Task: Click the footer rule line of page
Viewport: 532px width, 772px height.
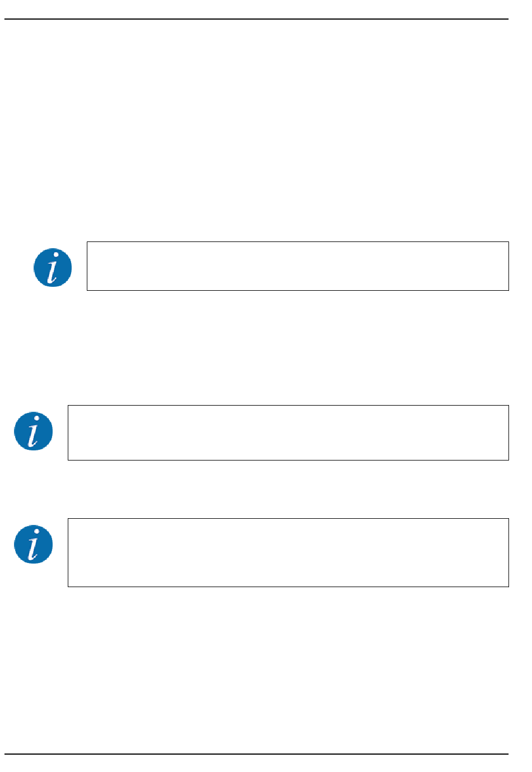Action: [x=256, y=754]
